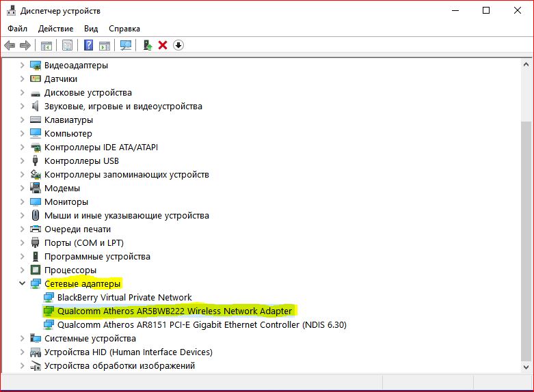This screenshot has height=392, width=534.
Task: Expand the Программные устройства node
Action: pyautogui.click(x=22, y=256)
